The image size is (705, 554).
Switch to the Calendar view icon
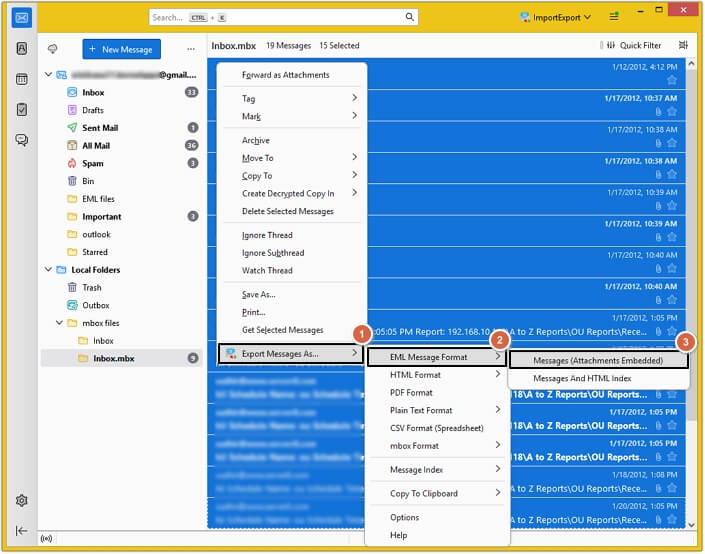(21, 79)
